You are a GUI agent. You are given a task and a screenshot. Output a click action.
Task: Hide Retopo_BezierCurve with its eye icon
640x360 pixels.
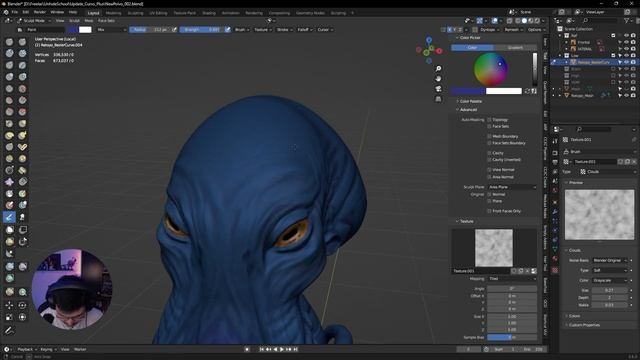pos(627,62)
